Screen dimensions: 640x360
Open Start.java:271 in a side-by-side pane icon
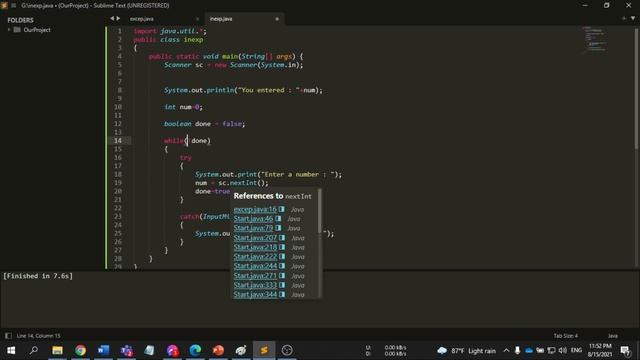tap(282, 276)
